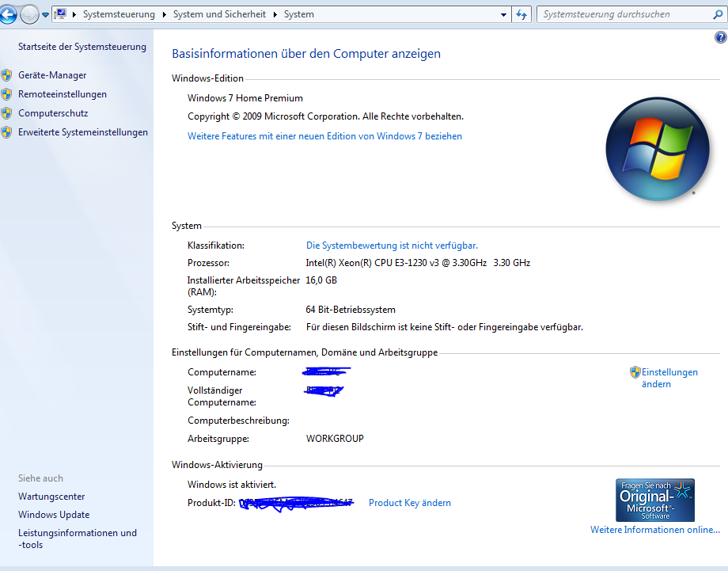Click the Original Microsoft Software badge
This screenshot has height=571, width=728.
pyautogui.click(x=654, y=500)
